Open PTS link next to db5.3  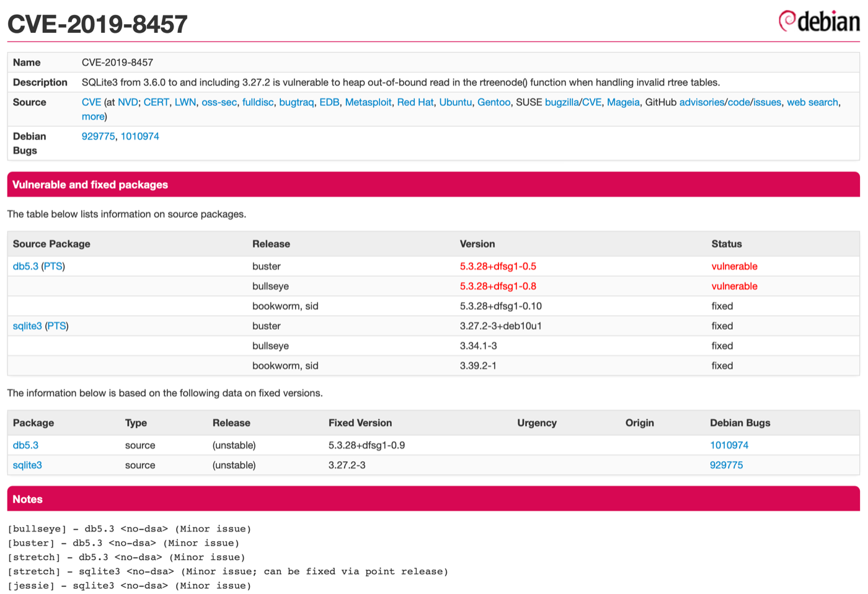[x=53, y=267]
